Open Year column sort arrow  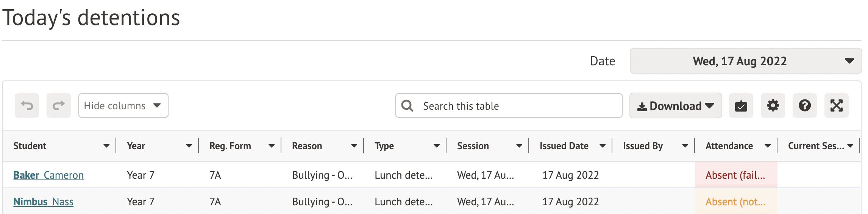pyautogui.click(x=189, y=146)
